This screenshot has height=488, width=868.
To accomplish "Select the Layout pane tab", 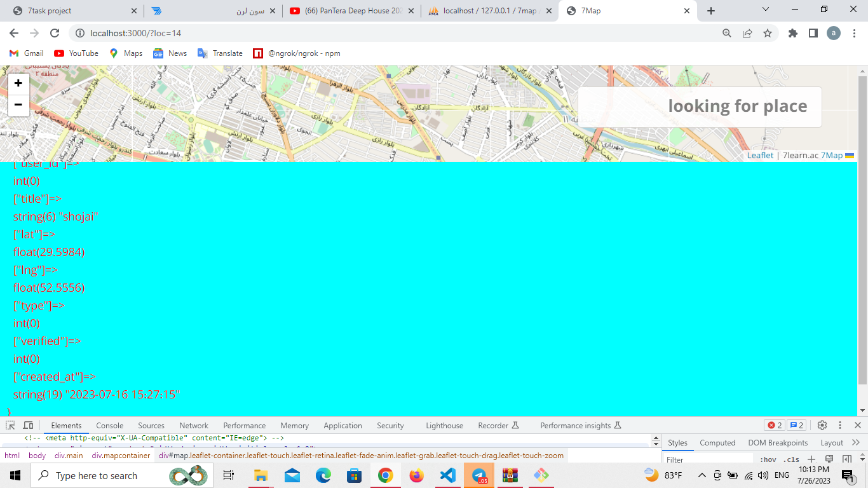I will [x=832, y=443].
